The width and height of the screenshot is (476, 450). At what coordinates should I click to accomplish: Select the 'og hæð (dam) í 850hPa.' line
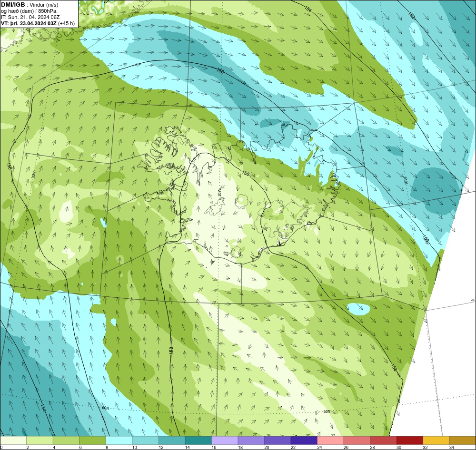point(29,11)
